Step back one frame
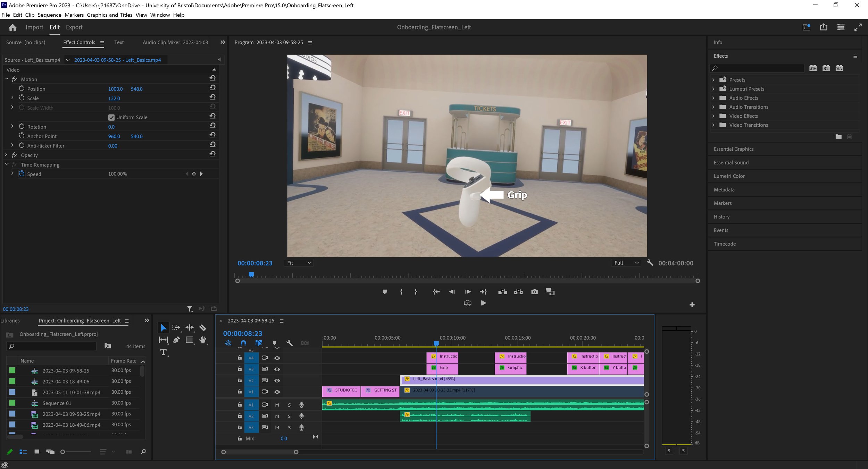The image size is (868, 469). [452, 292]
